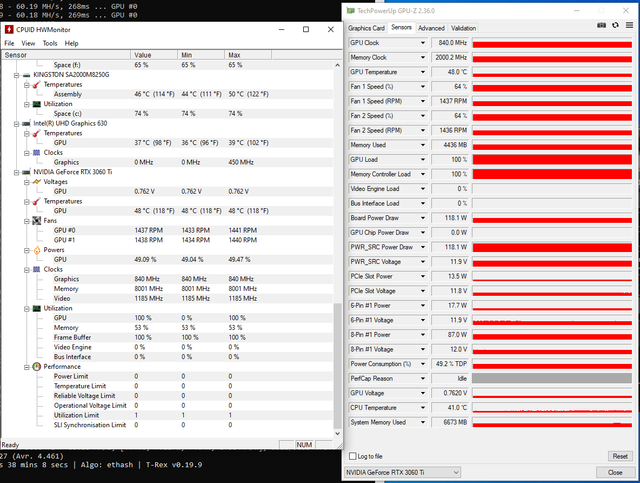The height and width of the screenshot is (483, 640).
Task: Click the Max column header
Action: point(248,55)
